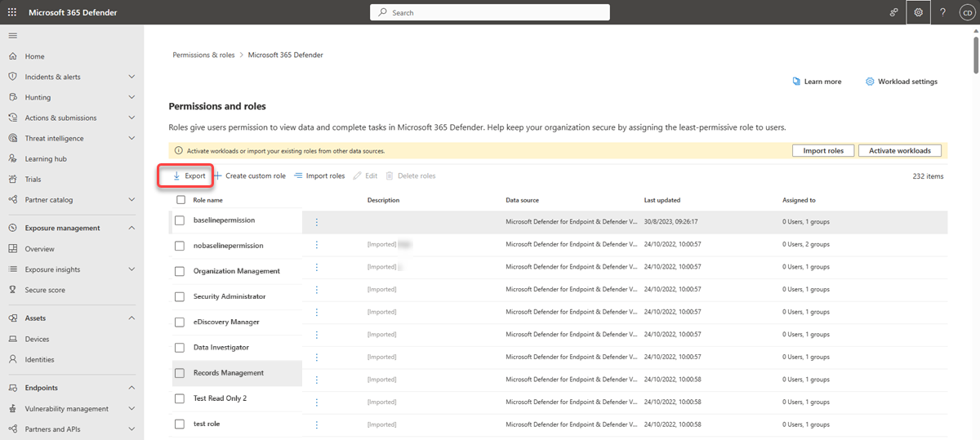Click the Settings gear icon in header

pos(919,12)
